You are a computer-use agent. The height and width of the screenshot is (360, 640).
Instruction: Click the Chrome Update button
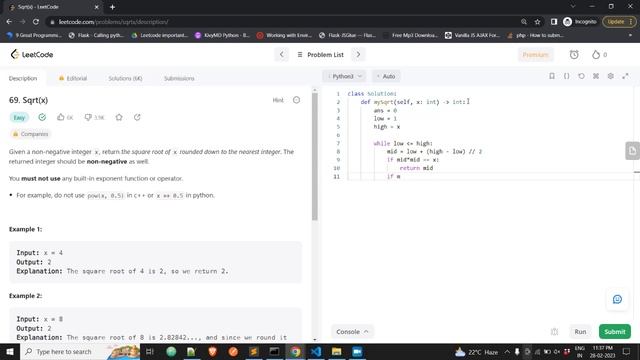(x=618, y=22)
